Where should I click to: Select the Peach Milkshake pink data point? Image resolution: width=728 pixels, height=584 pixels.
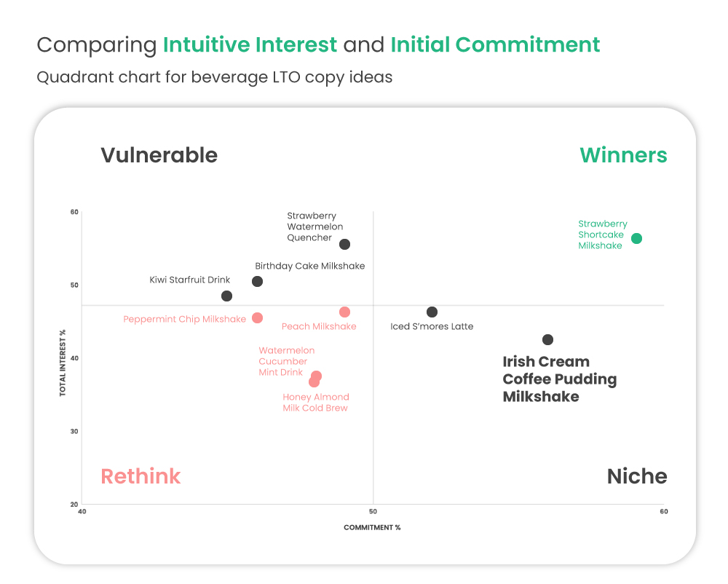click(344, 312)
